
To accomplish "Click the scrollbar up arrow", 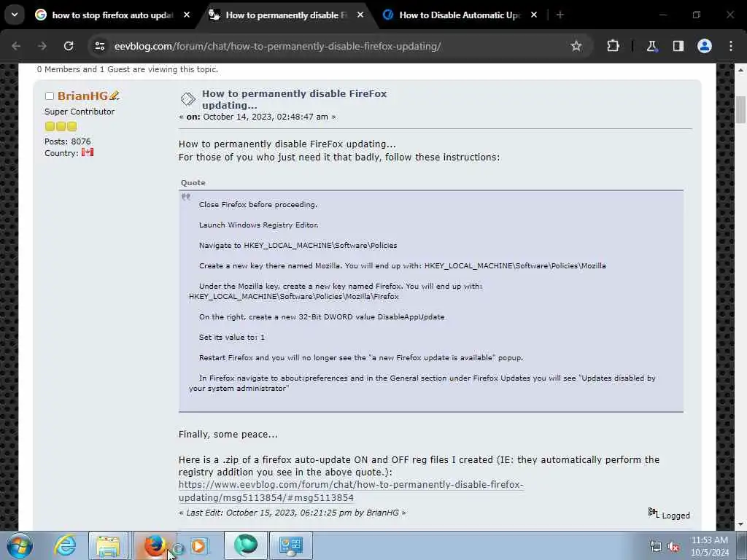I will (740, 69).
